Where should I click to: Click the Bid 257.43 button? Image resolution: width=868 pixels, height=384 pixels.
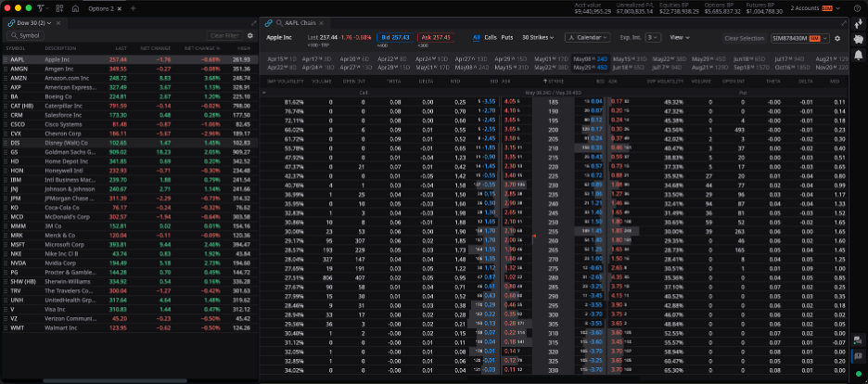click(395, 38)
